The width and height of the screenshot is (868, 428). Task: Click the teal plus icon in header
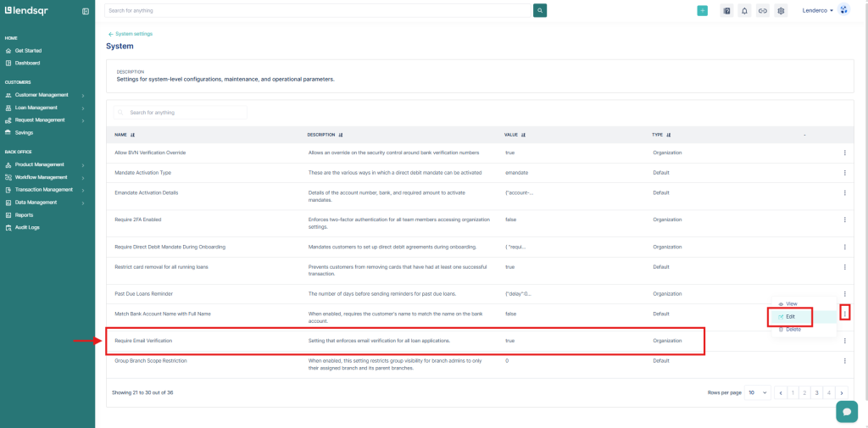(x=702, y=11)
